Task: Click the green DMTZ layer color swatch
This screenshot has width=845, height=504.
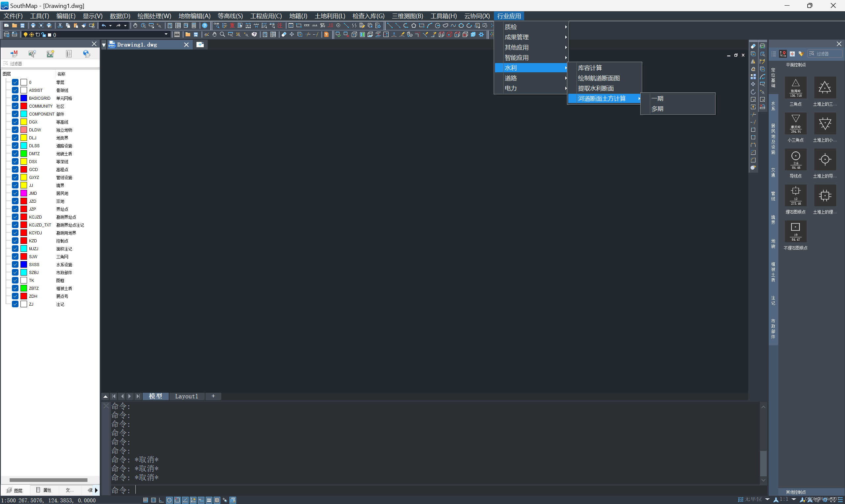Action: point(24,153)
